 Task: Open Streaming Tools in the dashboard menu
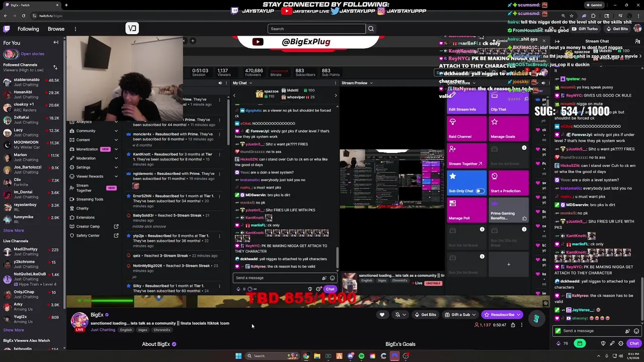tap(90, 199)
